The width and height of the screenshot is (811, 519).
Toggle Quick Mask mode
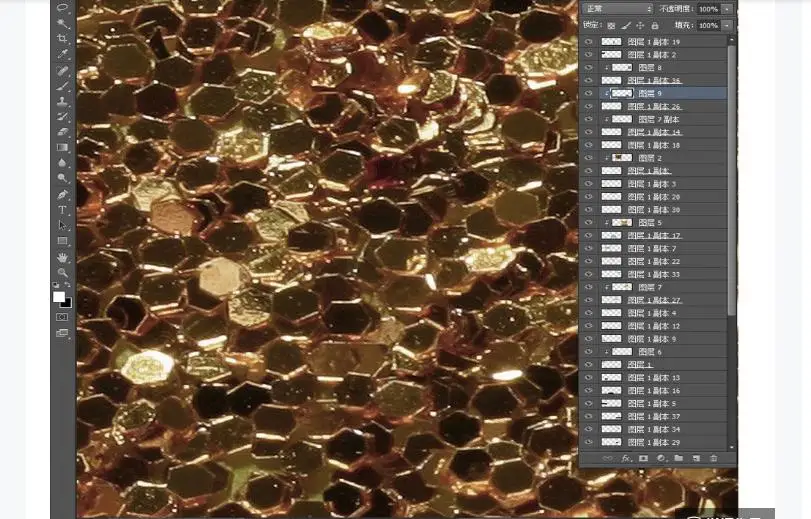(x=62, y=317)
